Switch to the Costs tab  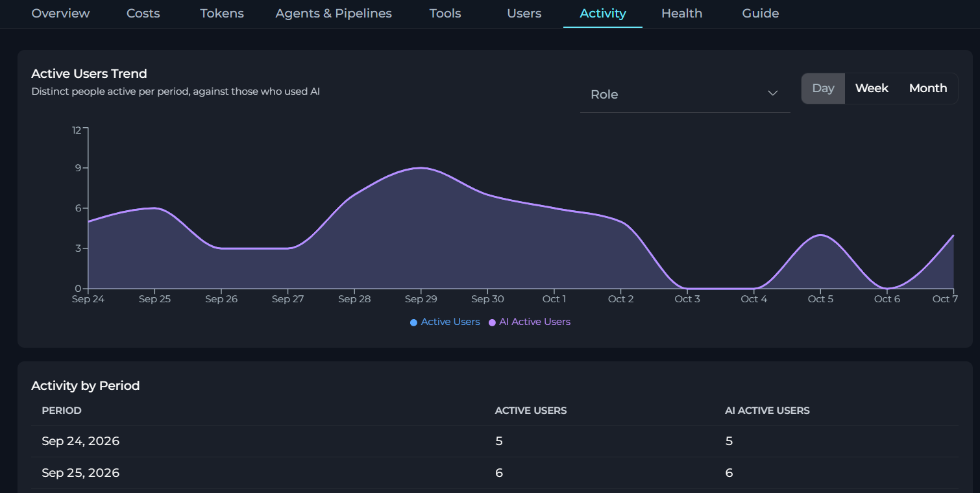(x=143, y=13)
